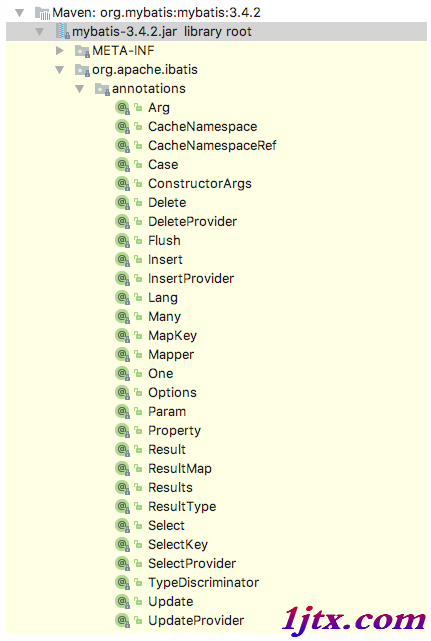The image size is (431, 641).
Task: Click the Maven library icon
Action: coord(42,13)
